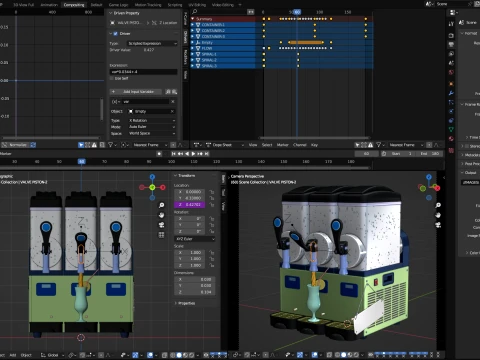Switch to the Scripting workspace tab
This screenshot has height=360, width=480.
pyautogui.click(x=175, y=5)
